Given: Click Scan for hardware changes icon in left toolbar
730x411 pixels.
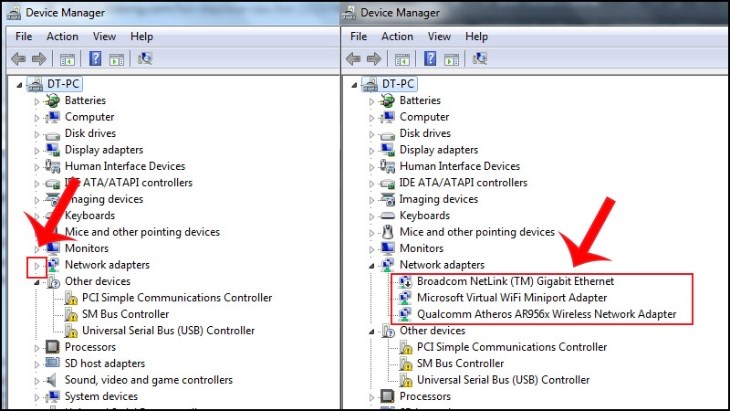Looking at the screenshot, I should pyautogui.click(x=145, y=59).
